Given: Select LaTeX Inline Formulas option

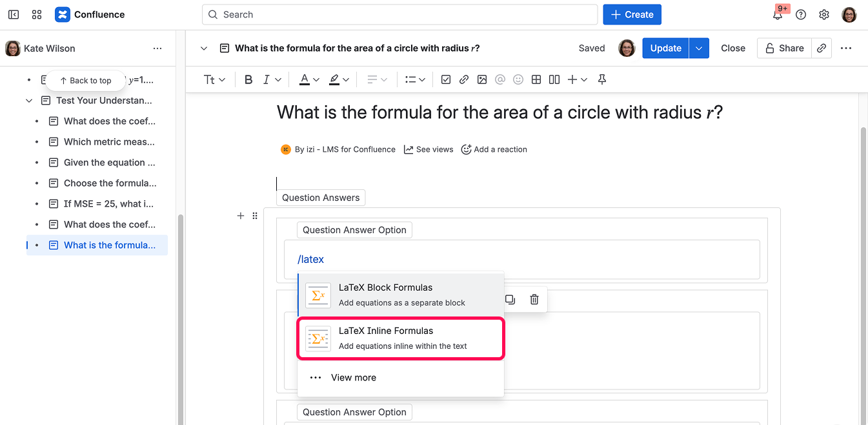Looking at the screenshot, I should 400,338.
